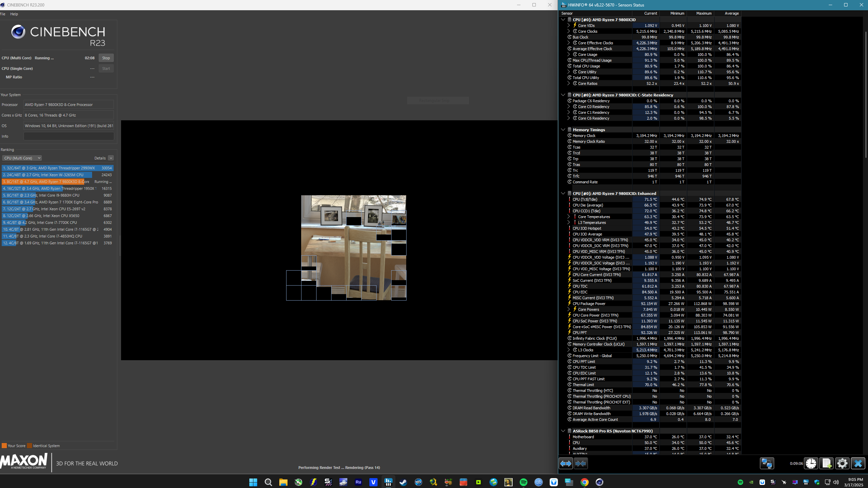Open HWiNFO remote network monitoring icon

pyautogui.click(x=767, y=463)
